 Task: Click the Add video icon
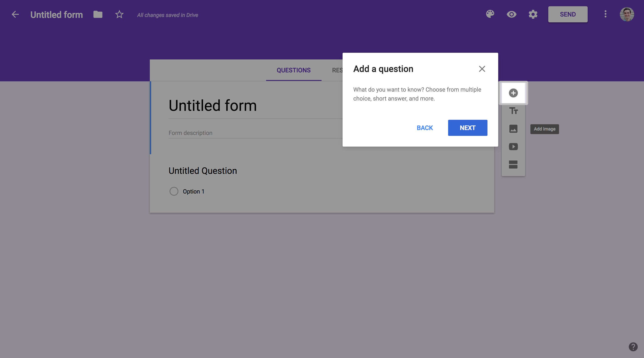click(x=513, y=147)
